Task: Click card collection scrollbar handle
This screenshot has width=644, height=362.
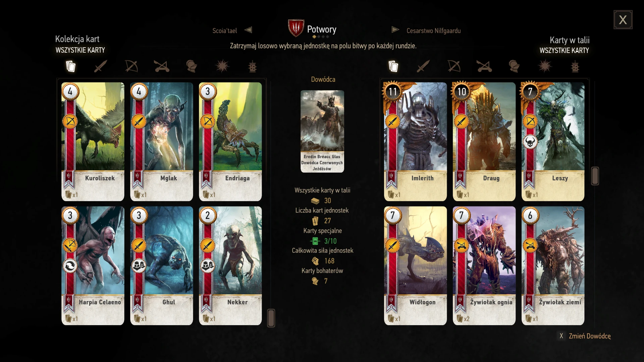Action: (x=271, y=318)
